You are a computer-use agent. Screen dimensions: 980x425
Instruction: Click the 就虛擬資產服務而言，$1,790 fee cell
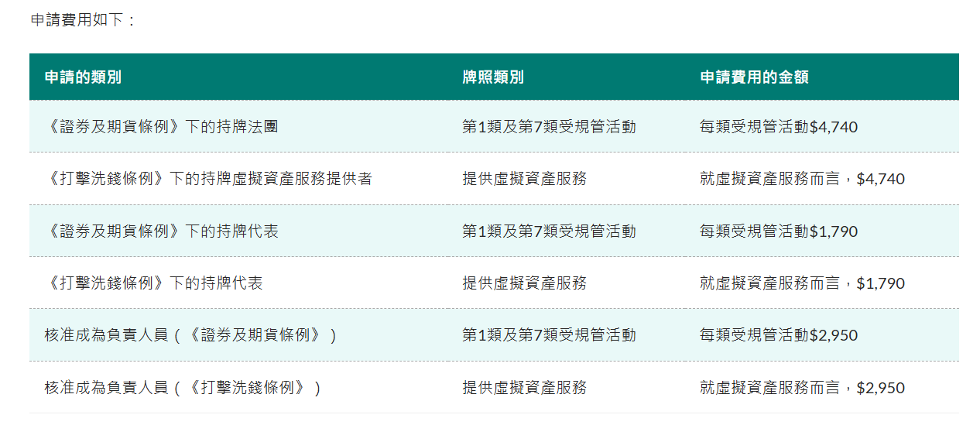coord(802,283)
